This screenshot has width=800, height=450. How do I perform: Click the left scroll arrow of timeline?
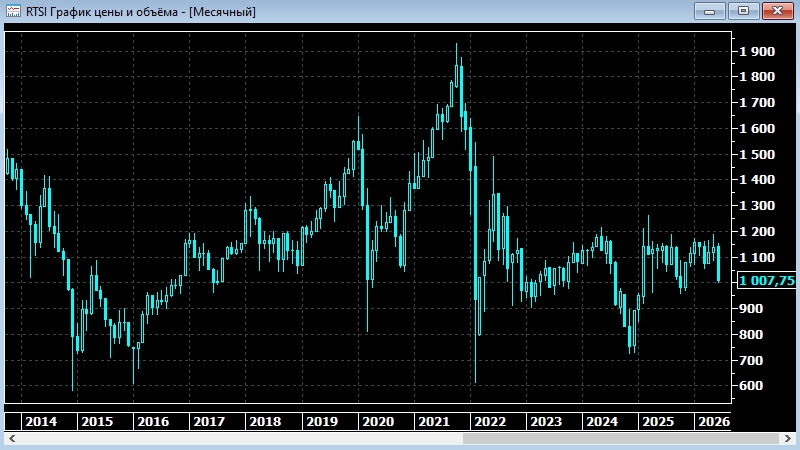[12, 438]
